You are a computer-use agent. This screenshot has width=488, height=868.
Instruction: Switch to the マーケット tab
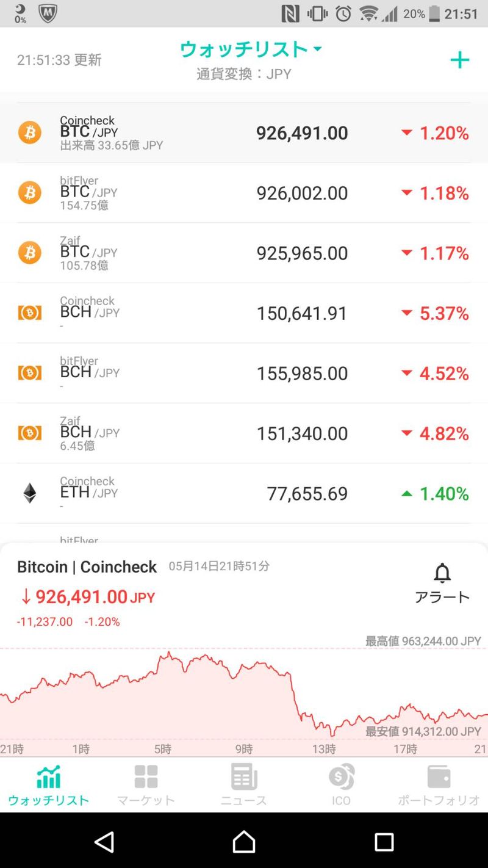146,784
